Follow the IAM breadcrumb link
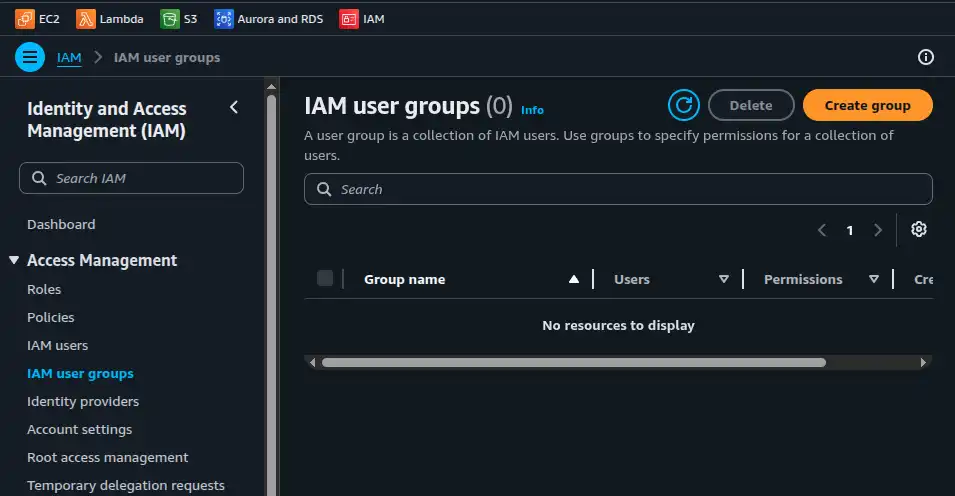Viewport: 955px width, 496px height. (69, 57)
